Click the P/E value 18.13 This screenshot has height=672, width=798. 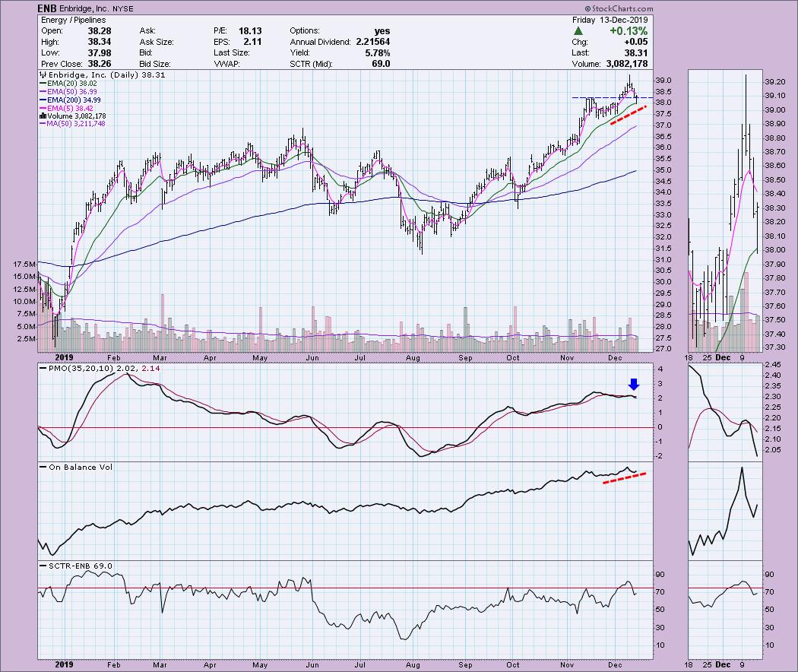click(250, 31)
